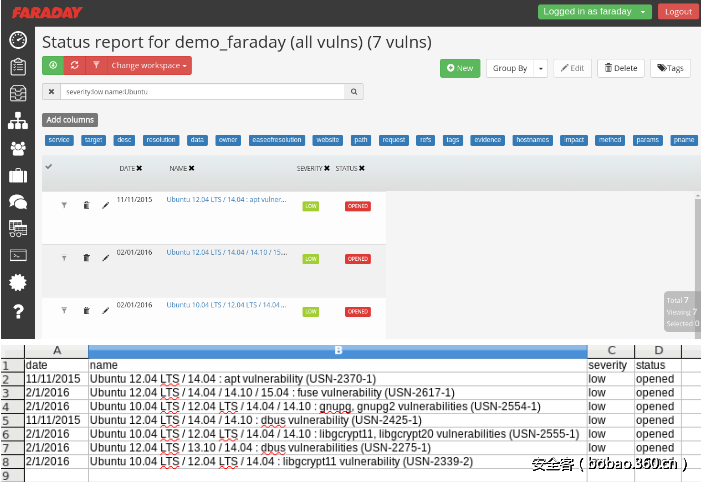The image size is (702, 482).
Task: Open the briefcase credentials sidebar icon
Action: point(18,175)
